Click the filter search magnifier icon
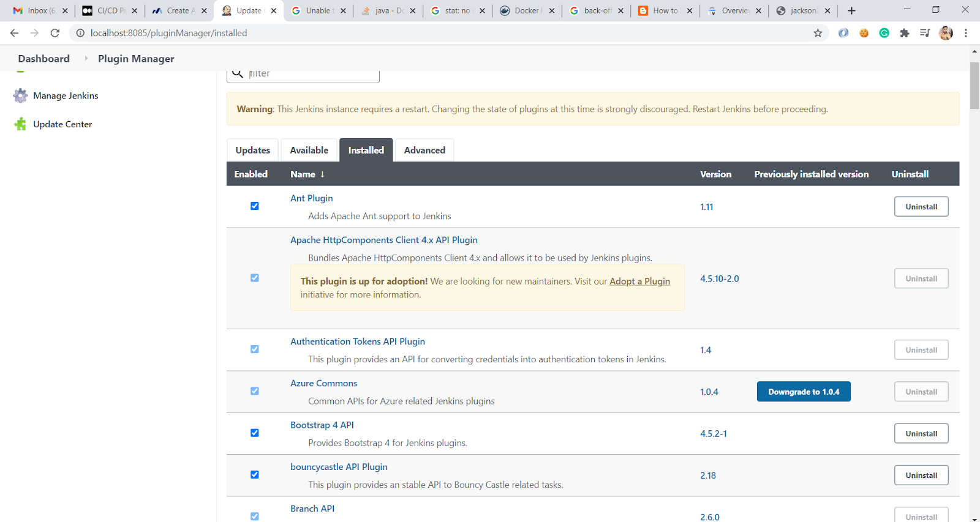Screen dimensions: 980x522 [x=238, y=73]
